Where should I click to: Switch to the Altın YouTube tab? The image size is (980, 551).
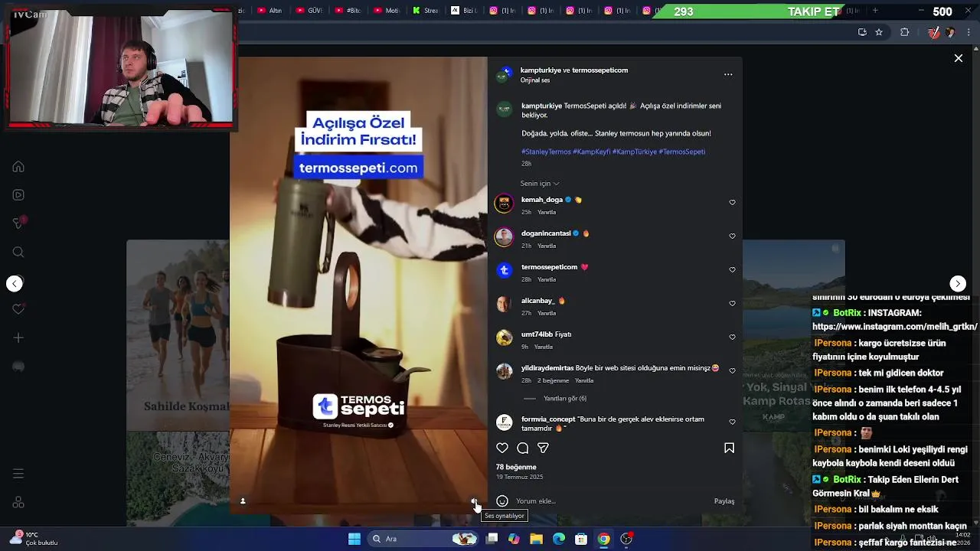tap(270, 11)
